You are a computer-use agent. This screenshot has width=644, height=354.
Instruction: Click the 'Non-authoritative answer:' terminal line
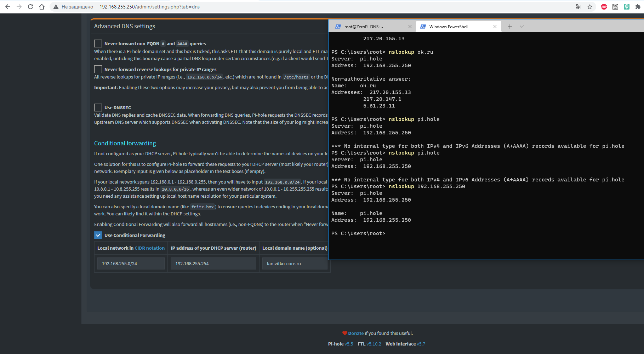tap(371, 79)
